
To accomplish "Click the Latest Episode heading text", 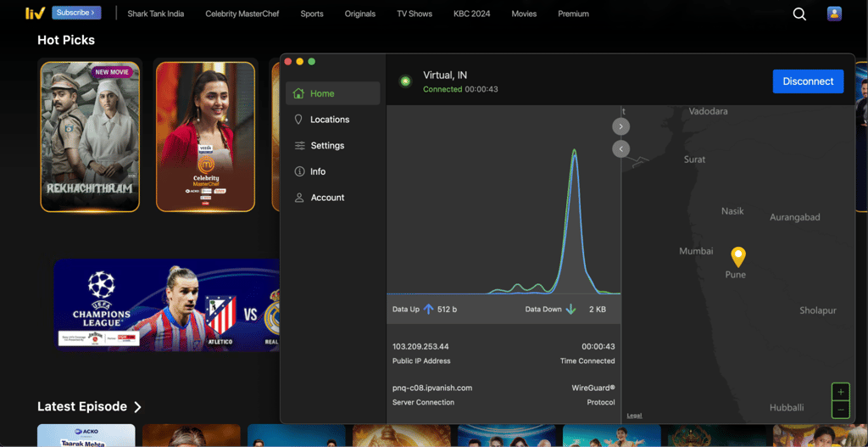I will pyautogui.click(x=82, y=406).
